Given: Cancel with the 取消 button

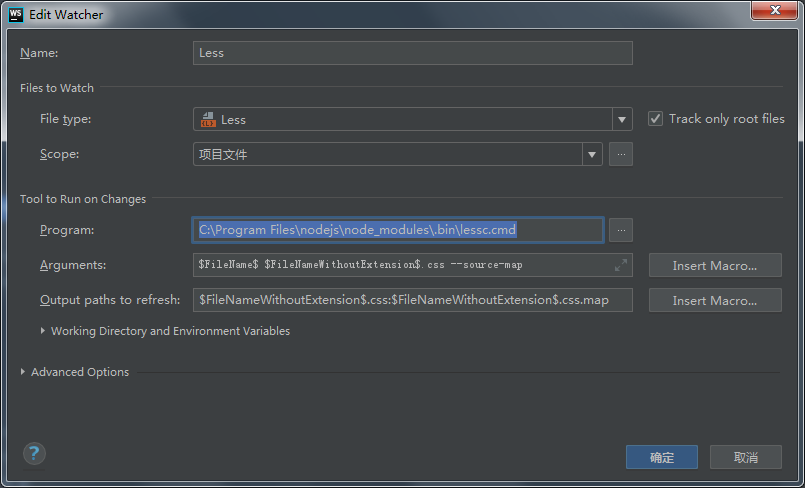Looking at the screenshot, I should 745,457.
